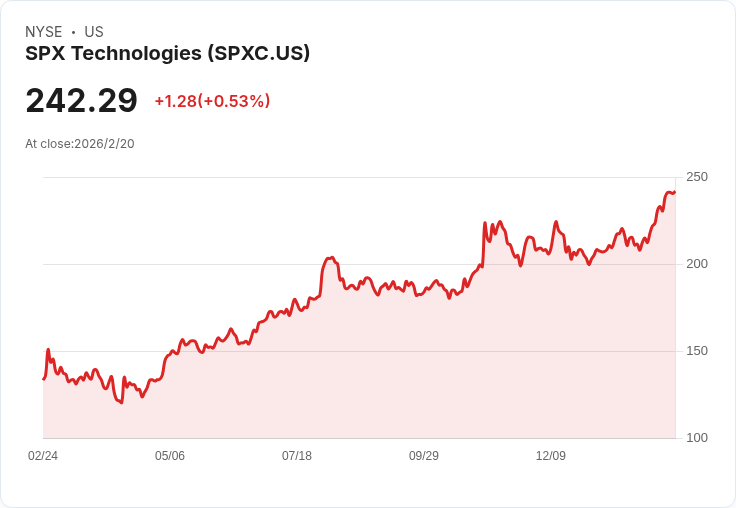Click the SPX Technologies (SPXC.US) title

167,54
